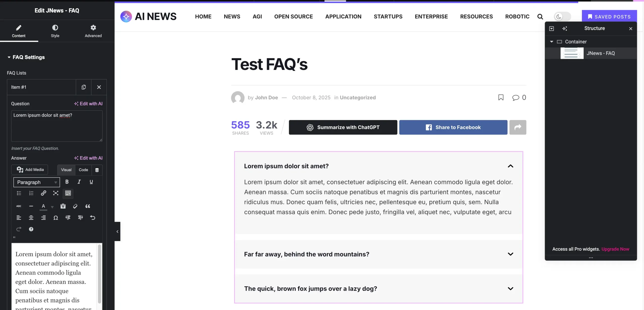Apply blockquote formatting in the Answer editor
This screenshot has height=310, width=644.
point(88,206)
